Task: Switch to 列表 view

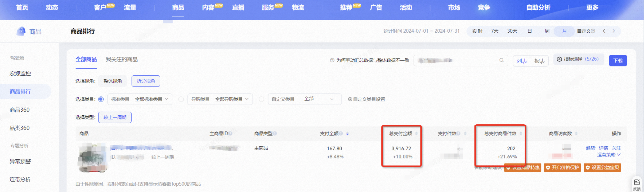Action: pos(522,61)
